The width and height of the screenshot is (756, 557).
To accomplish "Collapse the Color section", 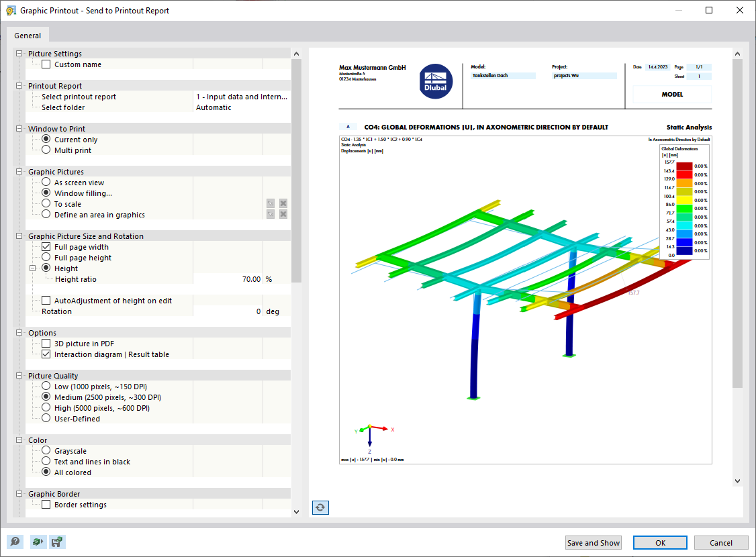I will coord(19,440).
